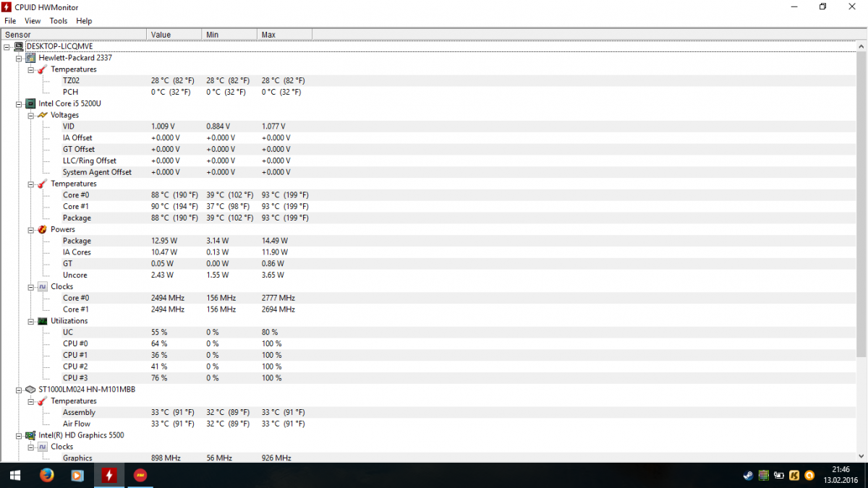
Task: Click the scrollbar up arrow
Action: click(861, 47)
